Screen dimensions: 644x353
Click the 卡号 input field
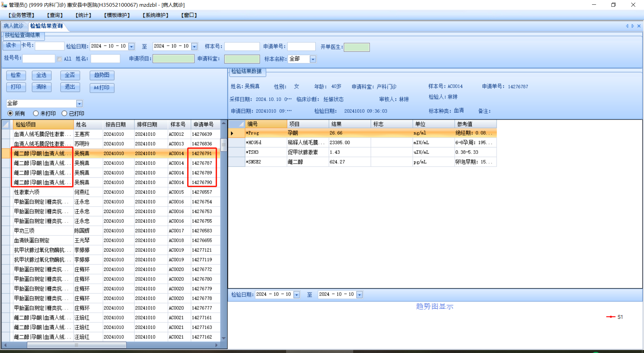coord(49,46)
